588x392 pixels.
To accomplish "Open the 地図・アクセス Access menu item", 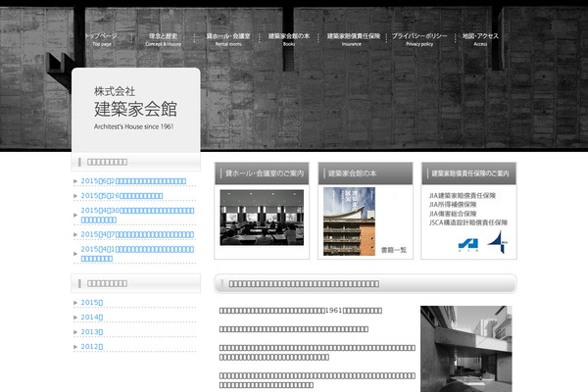I will [480, 39].
